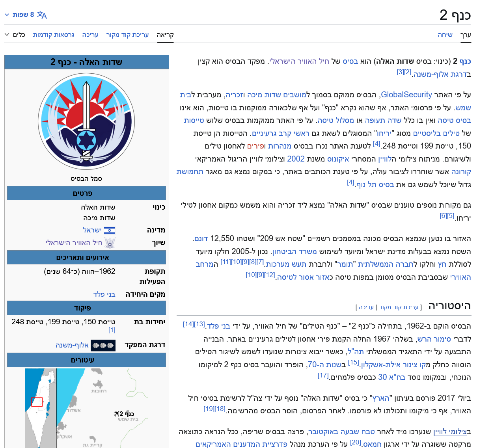Open the משרד הביטחון link
This screenshot has height=448, width=479.
[x=294, y=252]
